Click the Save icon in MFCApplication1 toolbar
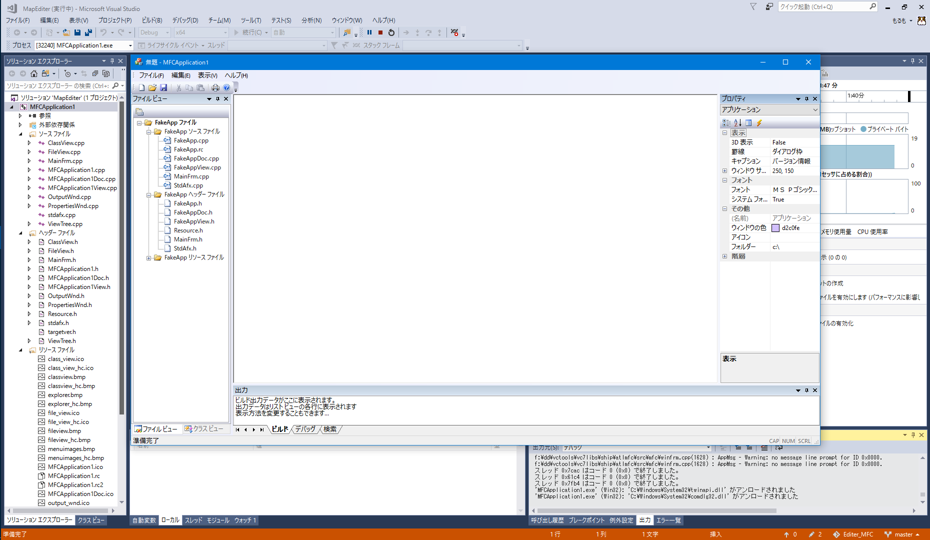Screen dimensions: 930x540 click(x=164, y=88)
